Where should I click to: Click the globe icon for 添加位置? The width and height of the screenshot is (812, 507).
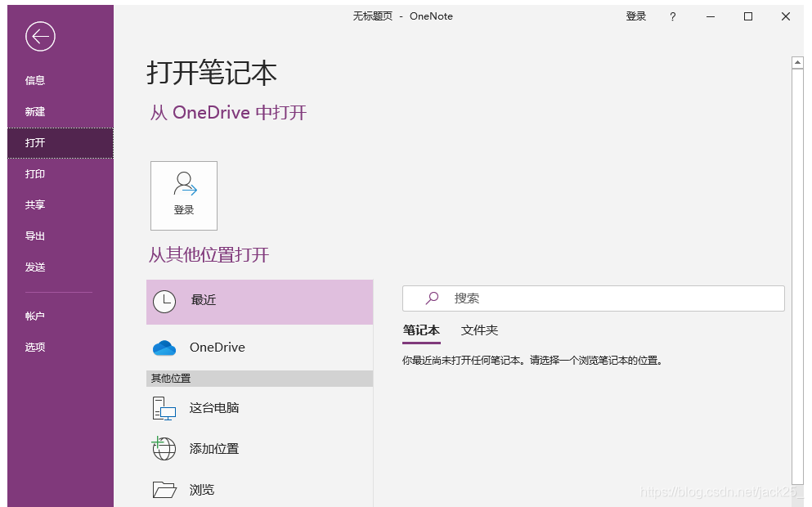[x=164, y=448]
